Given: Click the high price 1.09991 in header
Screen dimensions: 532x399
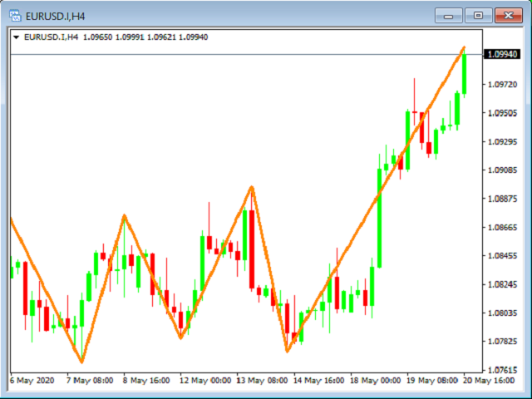Looking at the screenshot, I should [130, 37].
